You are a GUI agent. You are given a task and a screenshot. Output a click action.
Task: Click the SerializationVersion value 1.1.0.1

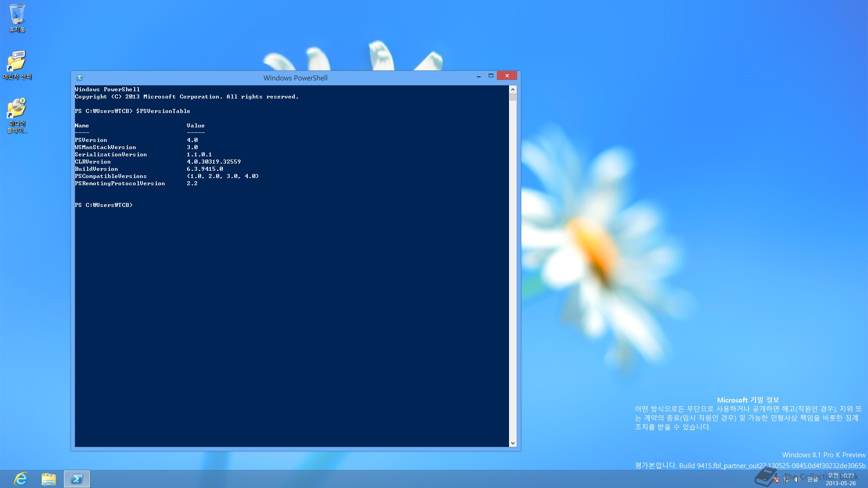pos(199,155)
